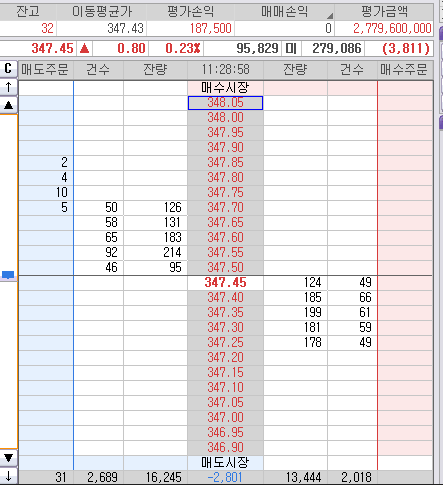Click the 348.00 price cell

226,118
